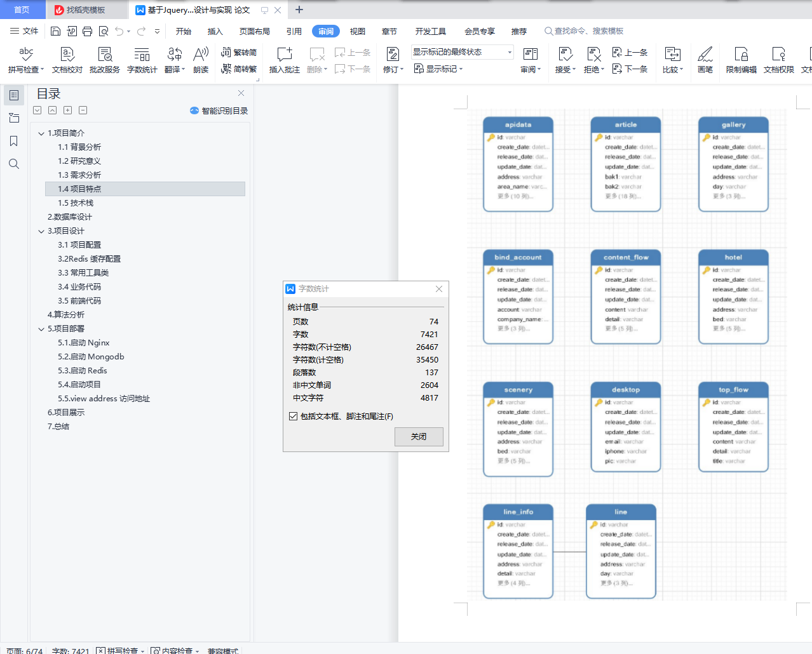Open the accept (接受) dropdown arrow
Viewport: 812px width, 654px height.
(x=574, y=70)
